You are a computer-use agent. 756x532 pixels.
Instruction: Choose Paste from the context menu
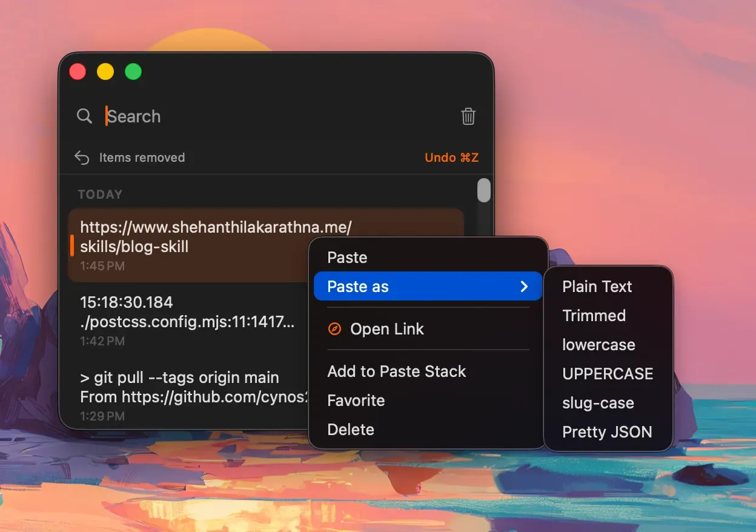(428, 258)
